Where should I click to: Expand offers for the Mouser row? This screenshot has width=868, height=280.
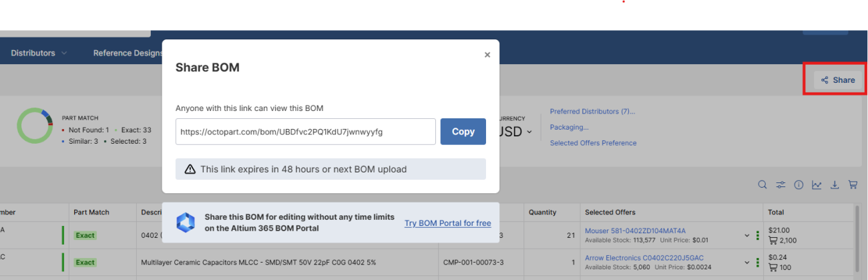tap(747, 236)
